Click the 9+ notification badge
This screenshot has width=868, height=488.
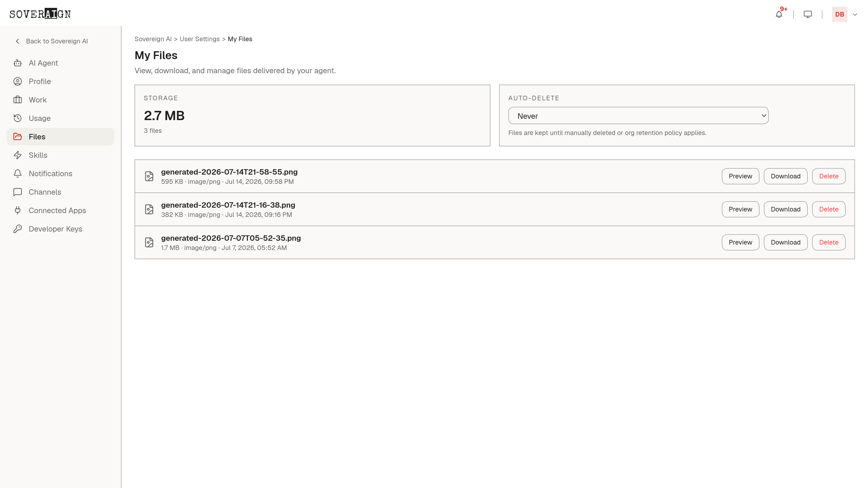[x=783, y=9]
